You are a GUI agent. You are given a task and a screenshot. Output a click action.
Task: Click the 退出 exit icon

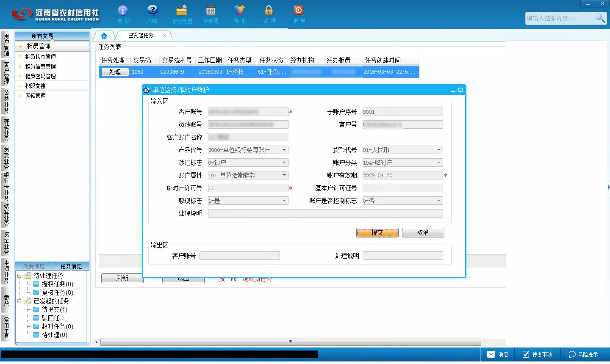(x=299, y=14)
